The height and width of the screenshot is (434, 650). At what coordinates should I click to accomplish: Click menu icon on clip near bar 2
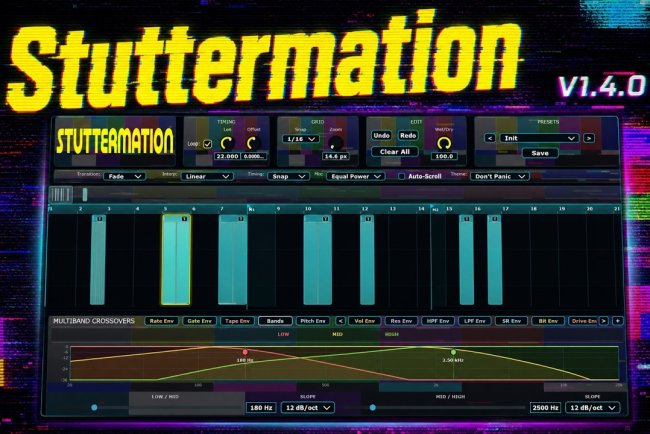coord(99,219)
